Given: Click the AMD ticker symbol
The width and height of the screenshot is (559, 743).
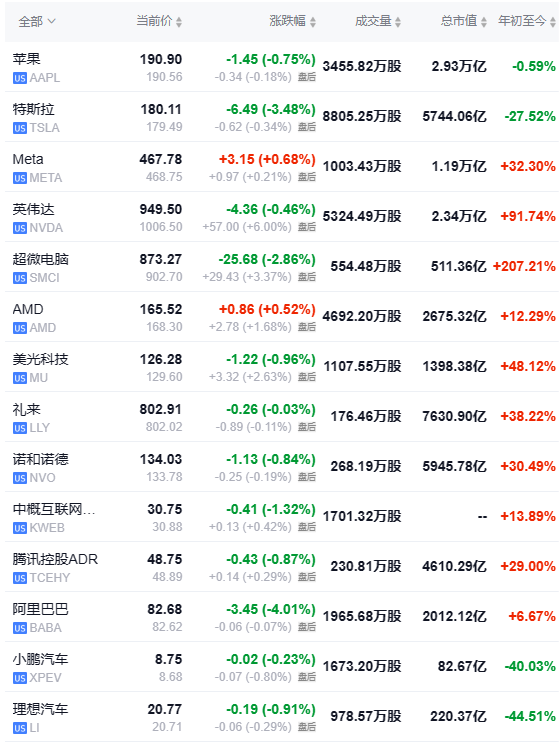Looking at the screenshot, I should [x=43, y=328].
